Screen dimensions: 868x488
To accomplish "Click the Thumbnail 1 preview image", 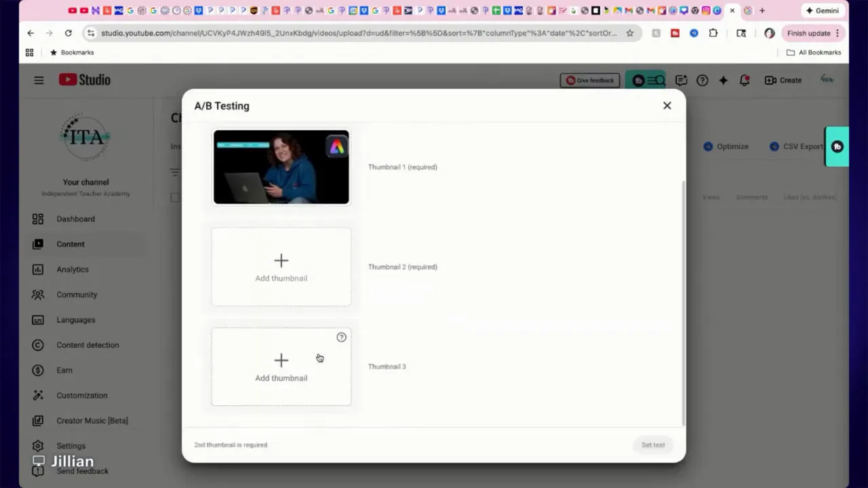I will 281,167.
